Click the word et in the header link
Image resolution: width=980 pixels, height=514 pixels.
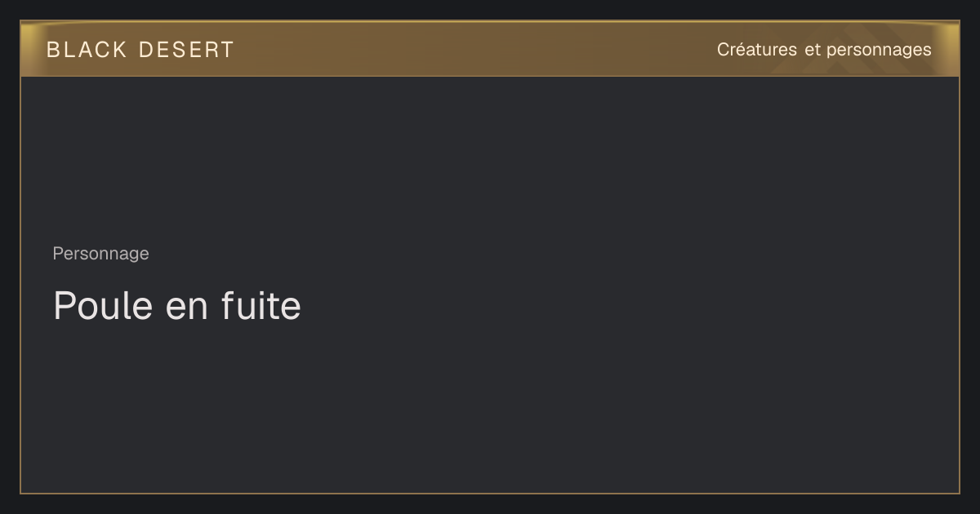813,51
